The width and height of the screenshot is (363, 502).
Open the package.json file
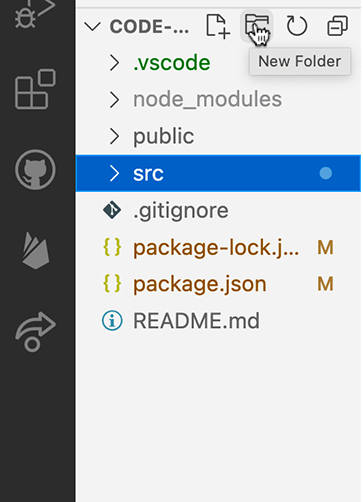pyautogui.click(x=200, y=284)
